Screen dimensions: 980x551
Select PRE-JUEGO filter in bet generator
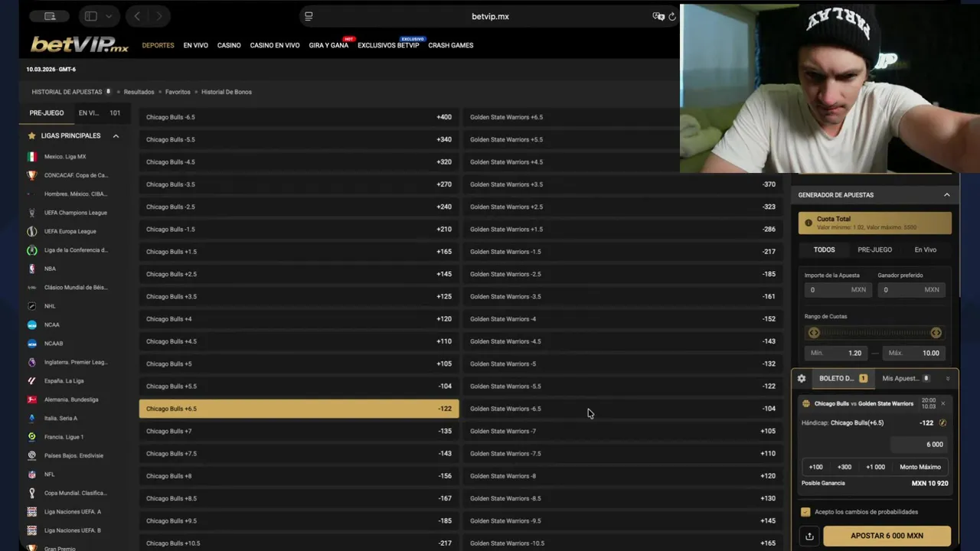tap(875, 249)
